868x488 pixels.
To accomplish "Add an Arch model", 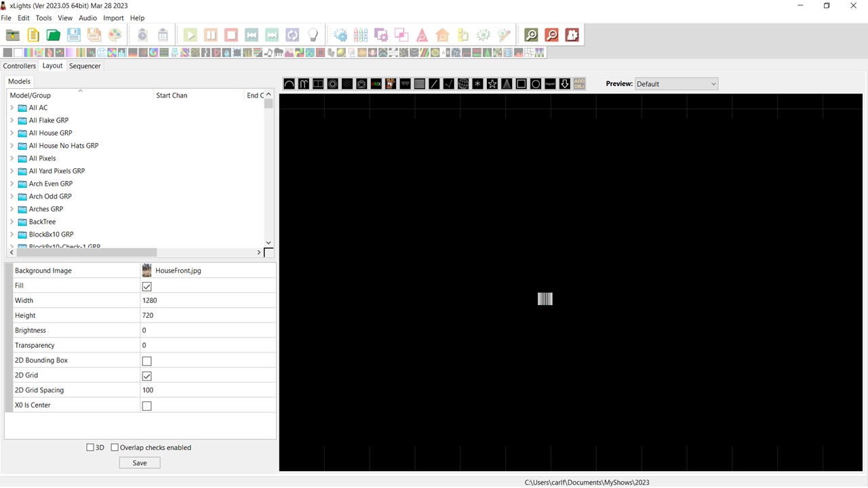I will (x=289, y=83).
